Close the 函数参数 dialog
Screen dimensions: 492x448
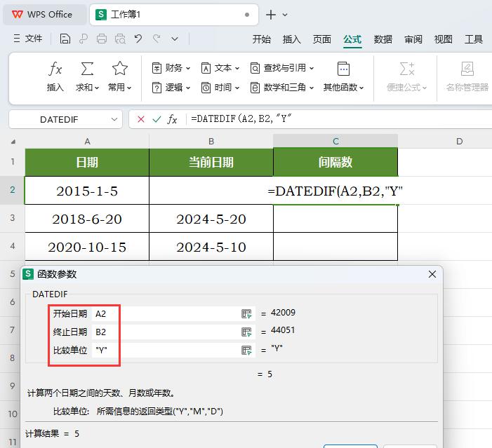(x=432, y=274)
